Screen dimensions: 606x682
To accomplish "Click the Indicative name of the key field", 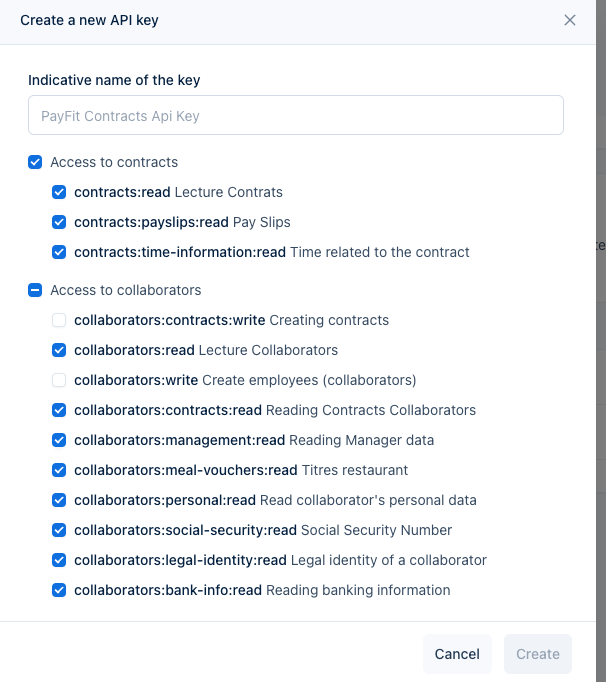I will pos(296,116).
